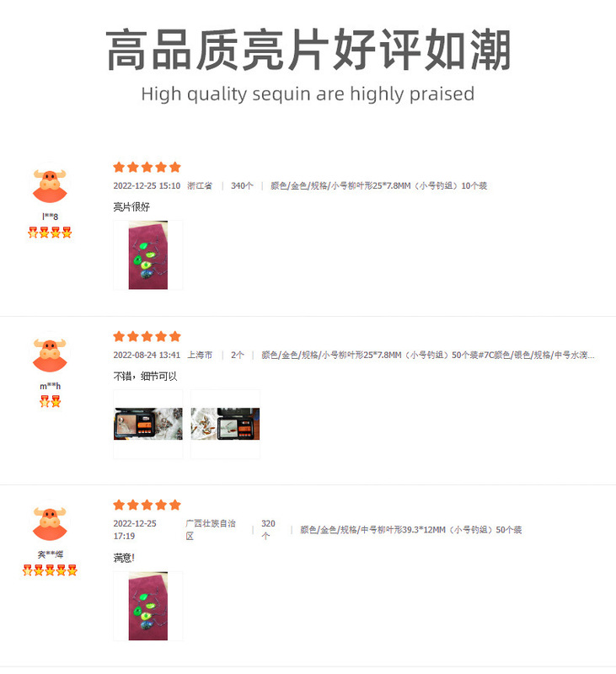
Task: Click the review text 不错，细节可以
Action: tap(145, 376)
